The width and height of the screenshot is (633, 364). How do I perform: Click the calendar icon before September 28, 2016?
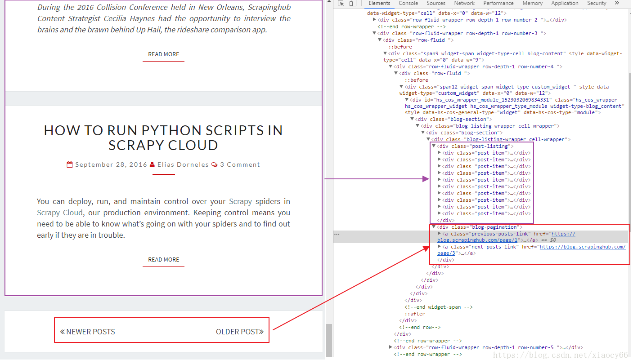(x=70, y=164)
